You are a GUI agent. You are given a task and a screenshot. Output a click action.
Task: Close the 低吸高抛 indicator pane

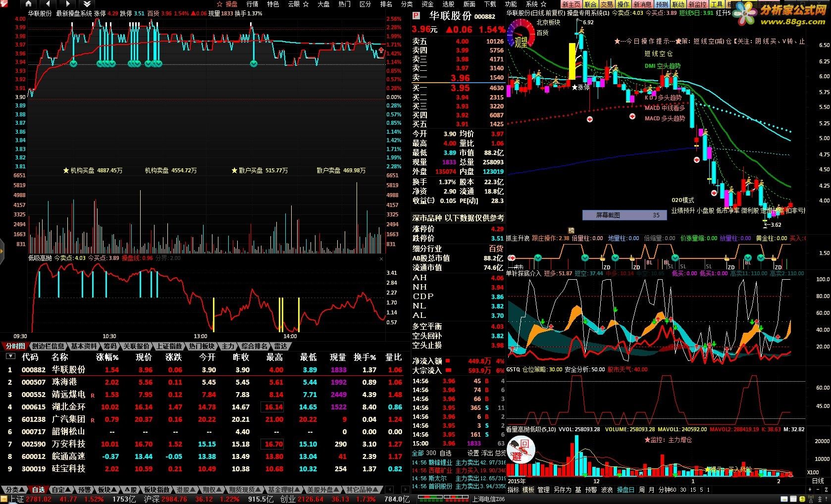381,258
